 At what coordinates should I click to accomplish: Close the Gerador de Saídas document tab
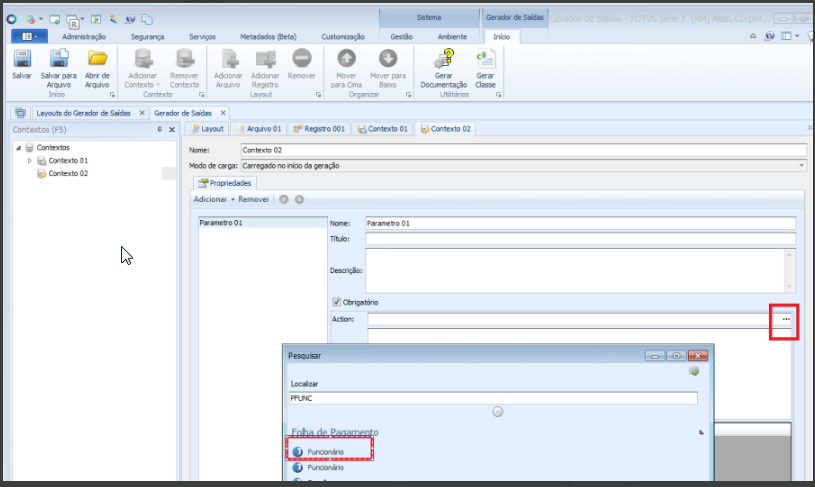click(x=223, y=113)
